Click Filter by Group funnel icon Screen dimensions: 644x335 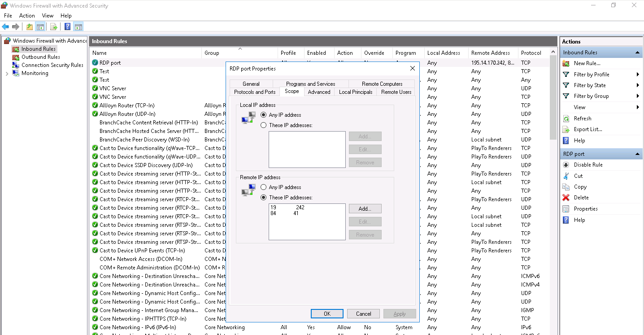point(566,96)
